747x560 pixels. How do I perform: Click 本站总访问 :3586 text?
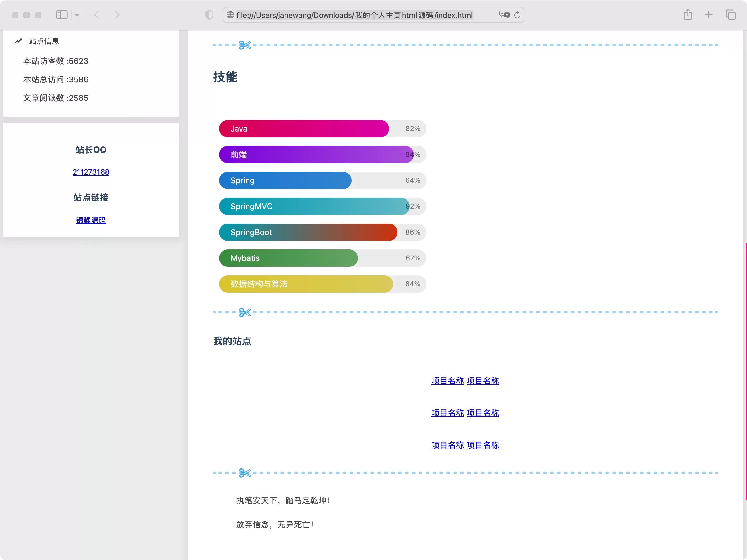tap(56, 80)
